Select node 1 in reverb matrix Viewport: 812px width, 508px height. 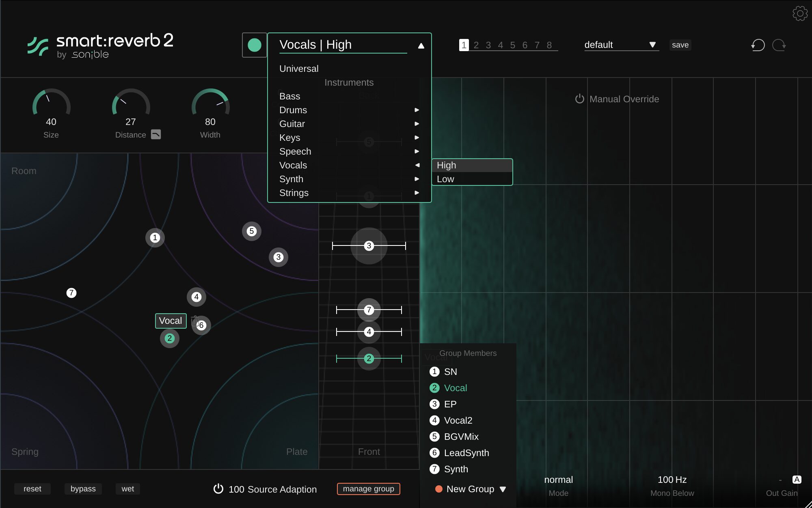click(155, 238)
